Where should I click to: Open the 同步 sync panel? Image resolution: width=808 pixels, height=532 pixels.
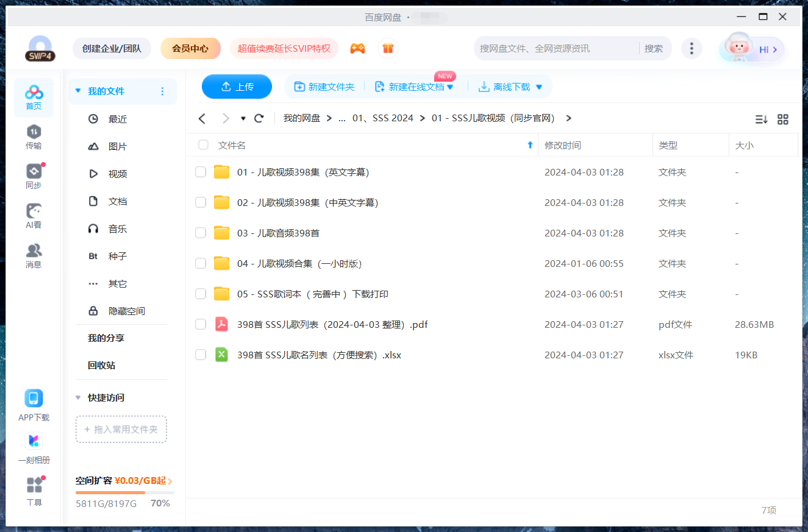34,177
